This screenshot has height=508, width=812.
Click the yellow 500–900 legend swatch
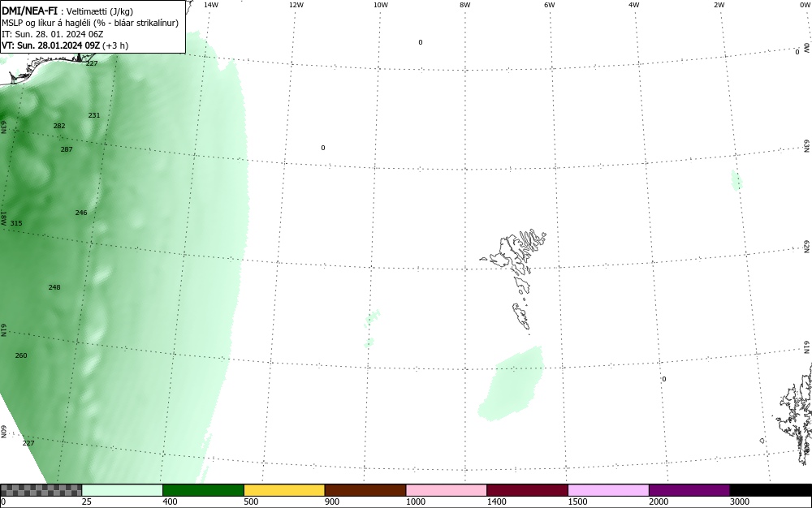click(284, 490)
